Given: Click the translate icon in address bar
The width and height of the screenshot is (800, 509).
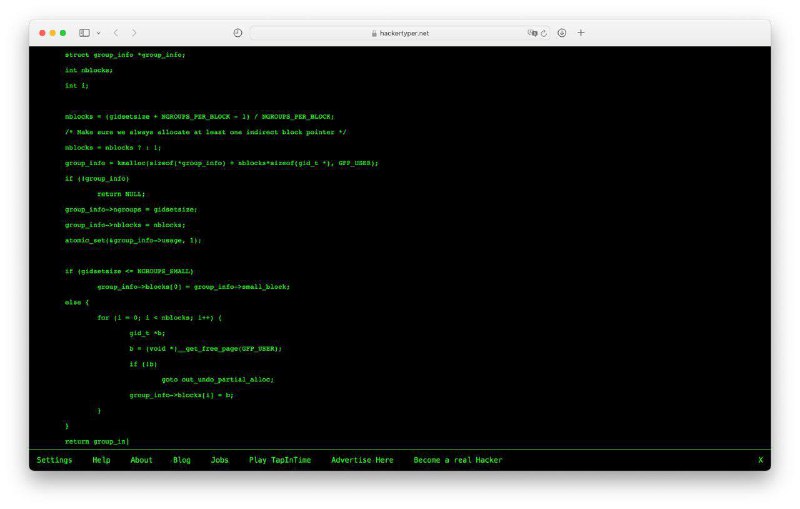Looking at the screenshot, I should pos(533,33).
